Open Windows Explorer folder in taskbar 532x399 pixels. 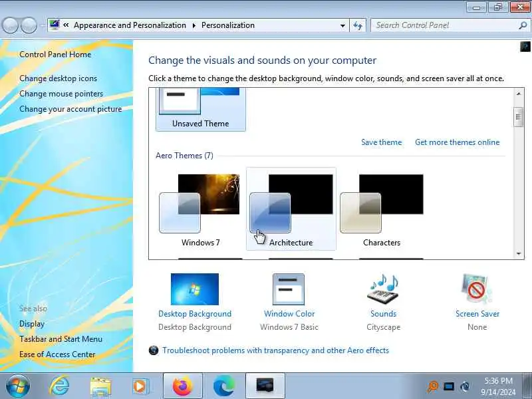pyautogui.click(x=100, y=386)
